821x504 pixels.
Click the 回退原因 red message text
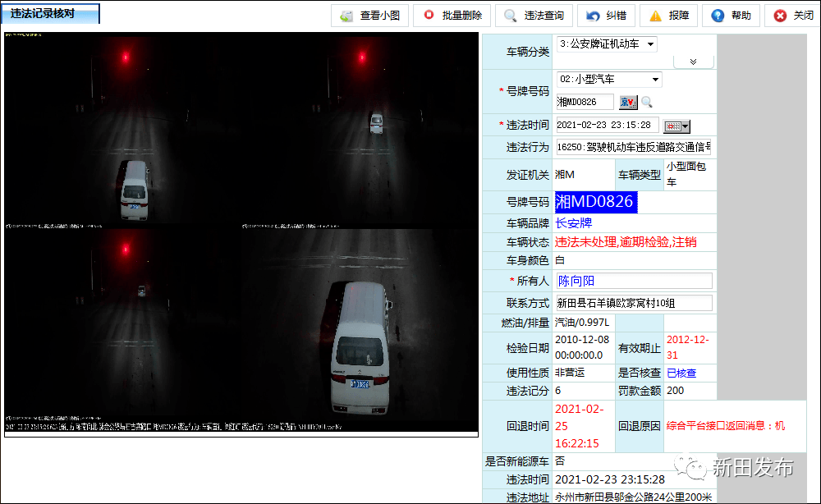(725, 425)
